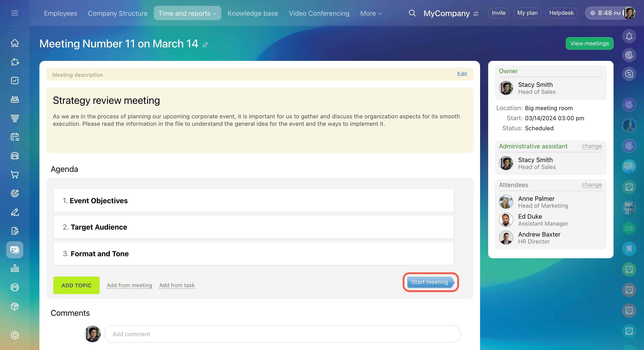Viewport: 644px width, 350px height.
Task: Open the bar chart analytics sidebar icon
Action: pyautogui.click(x=15, y=269)
